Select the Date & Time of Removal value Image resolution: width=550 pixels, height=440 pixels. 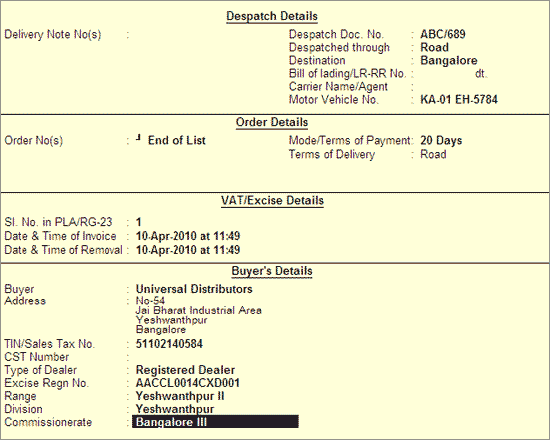188,250
